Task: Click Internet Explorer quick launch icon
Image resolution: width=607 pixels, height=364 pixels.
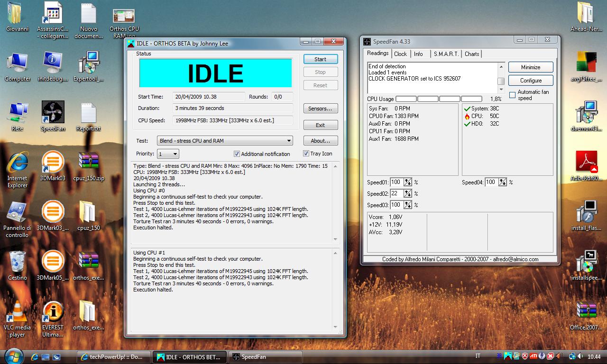Action: click(35, 356)
